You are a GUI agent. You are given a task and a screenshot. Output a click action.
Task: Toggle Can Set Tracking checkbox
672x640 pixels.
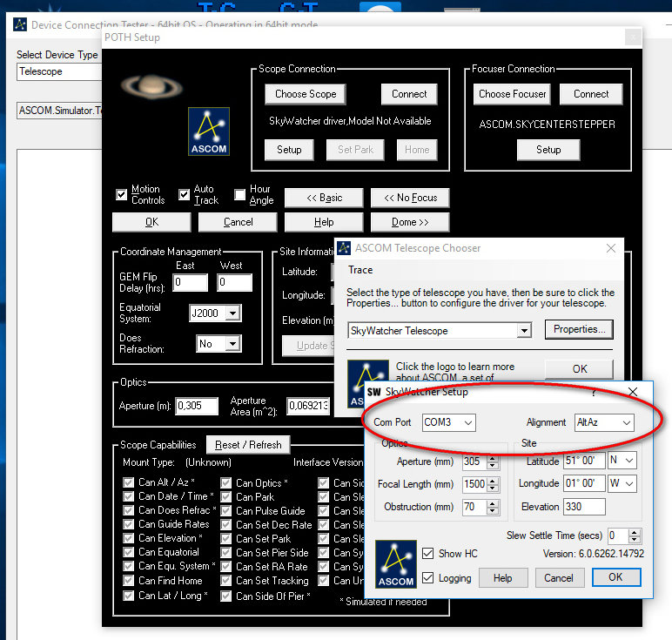[x=225, y=581]
